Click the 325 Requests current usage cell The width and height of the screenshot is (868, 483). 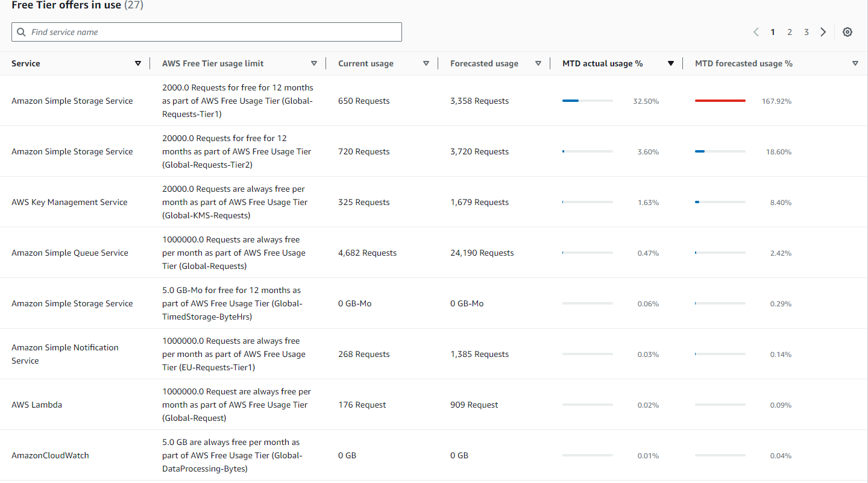click(x=364, y=202)
